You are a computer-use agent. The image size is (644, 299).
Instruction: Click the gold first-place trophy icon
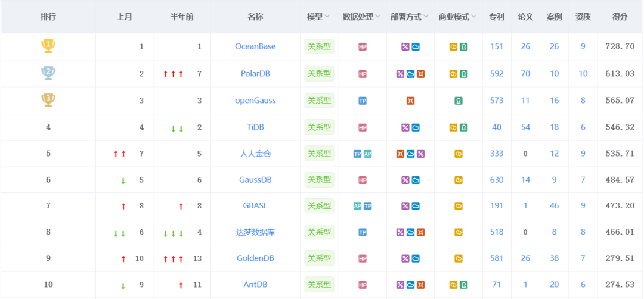coord(48,46)
